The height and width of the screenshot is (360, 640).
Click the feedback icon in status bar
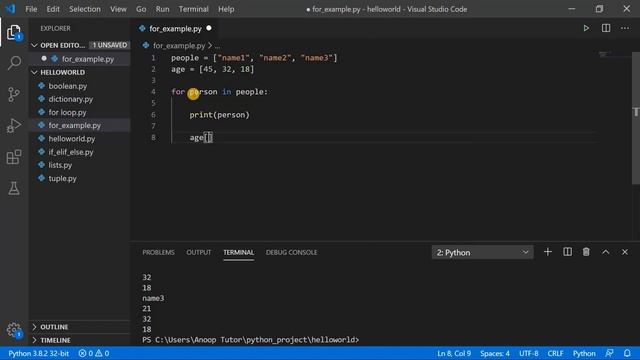(x=609, y=353)
